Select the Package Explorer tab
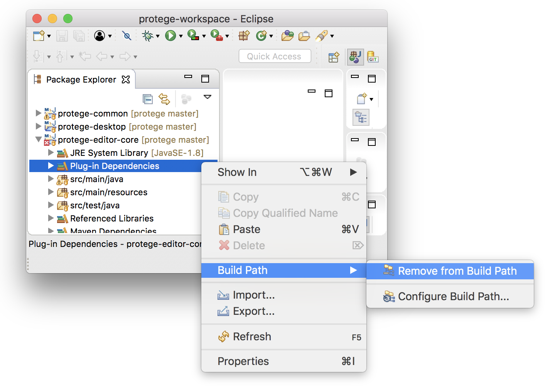Image resolution: width=560 pixels, height=392 pixels. click(x=81, y=79)
